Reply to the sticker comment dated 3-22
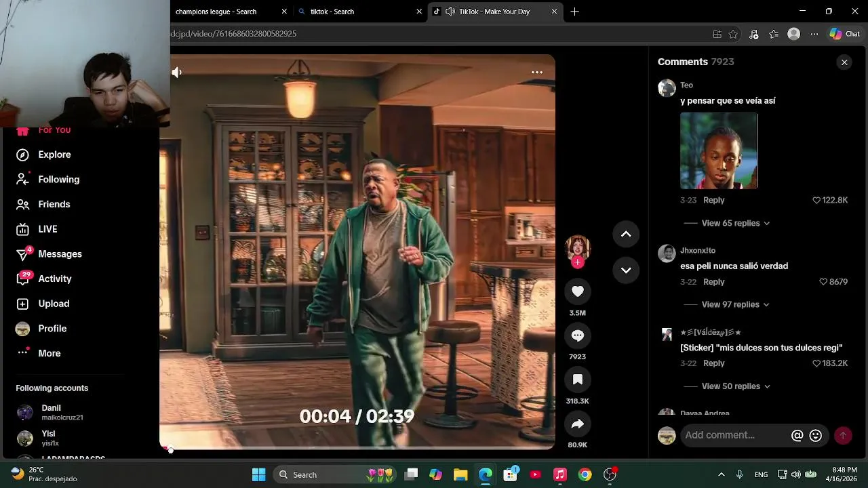 (713, 363)
